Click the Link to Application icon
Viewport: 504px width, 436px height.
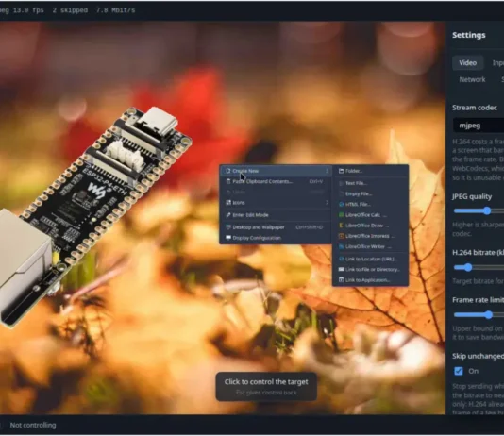point(341,280)
